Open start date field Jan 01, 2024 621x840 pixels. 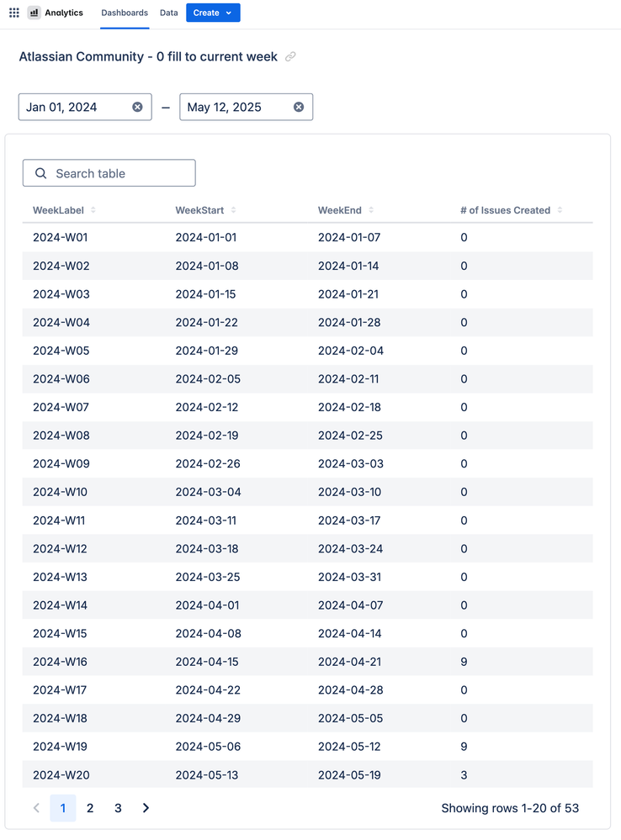pyautogui.click(x=85, y=107)
